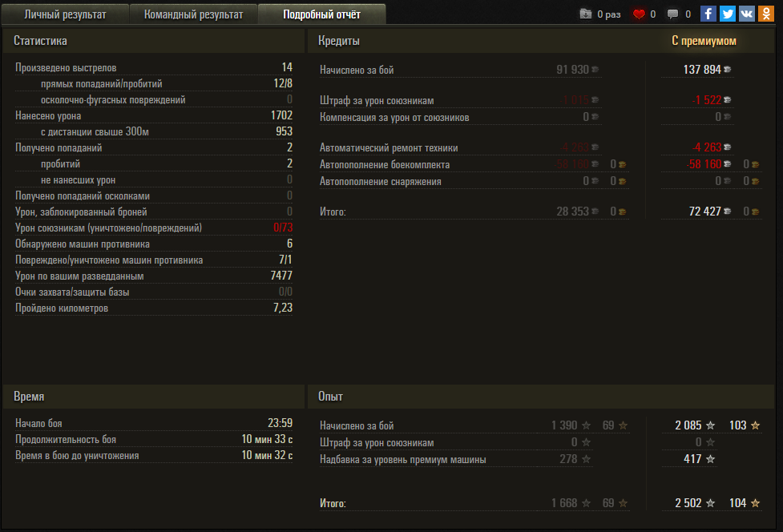Open the comments speech bubble icon
This screenshot has height=532, width=783.
[x=672, y=14]
